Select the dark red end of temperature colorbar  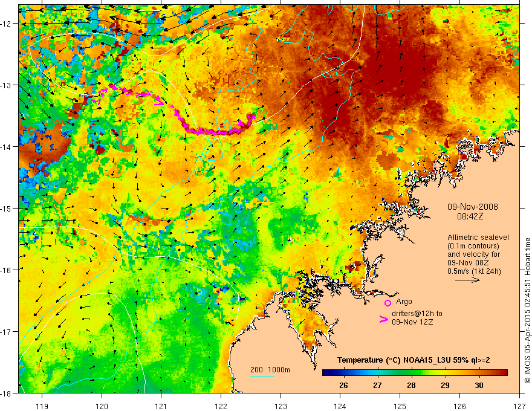[x=503, y=373]
